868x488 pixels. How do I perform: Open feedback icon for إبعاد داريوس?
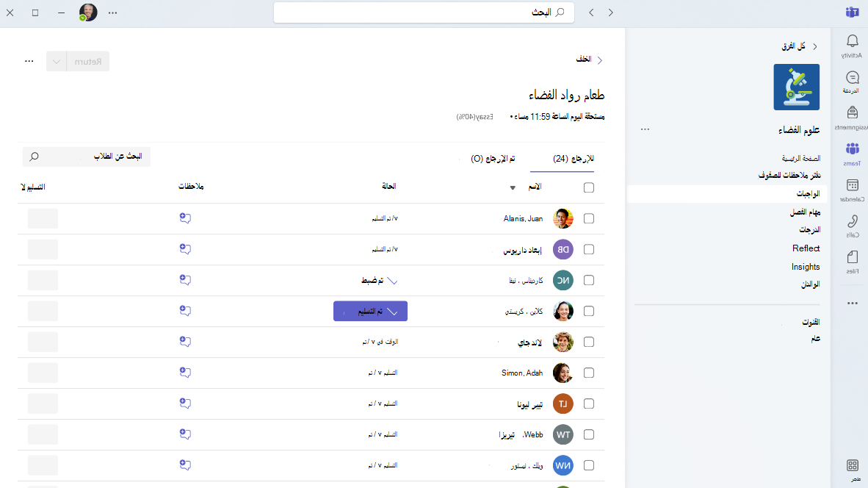(x=186, y=249)
